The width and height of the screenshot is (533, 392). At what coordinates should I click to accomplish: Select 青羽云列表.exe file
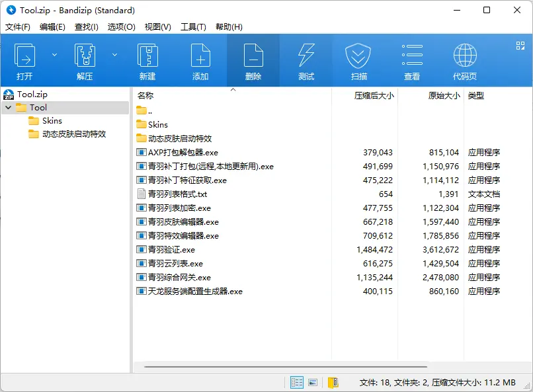(170, 264)
